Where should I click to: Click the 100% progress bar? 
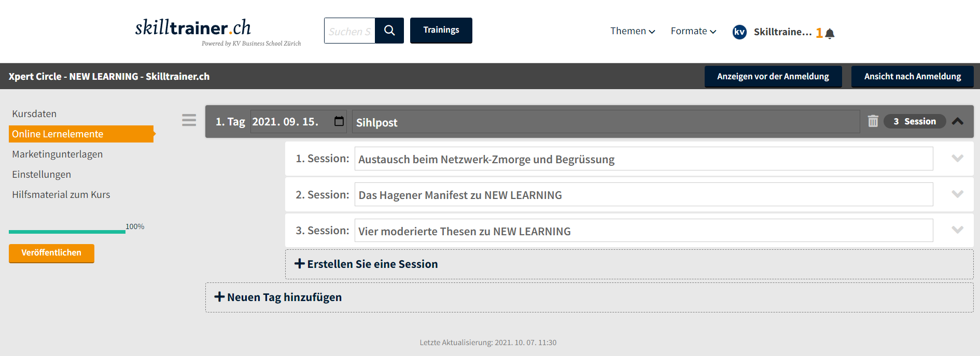pyautogui.click(x=66, y=231)
